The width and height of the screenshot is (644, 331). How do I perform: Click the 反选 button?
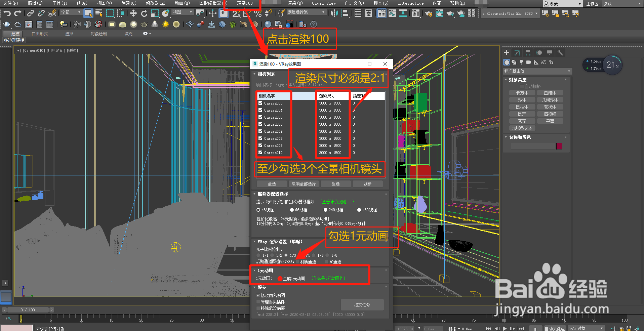pyautogui.click(x=336, y=184)
